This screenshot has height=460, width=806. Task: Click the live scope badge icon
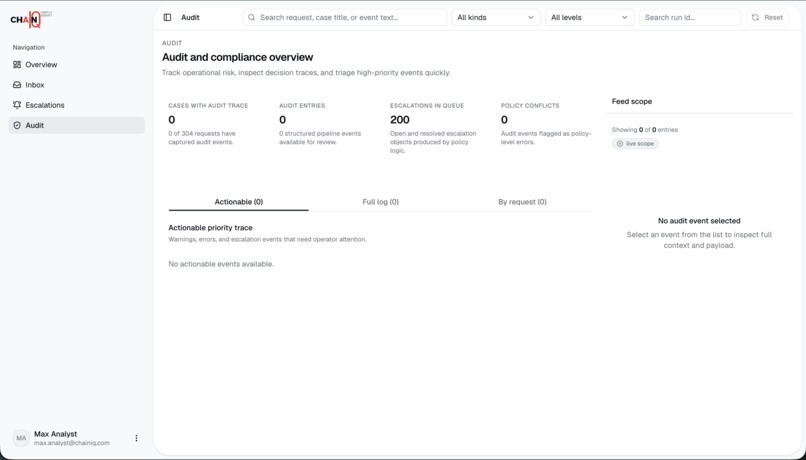coord(619,144)
